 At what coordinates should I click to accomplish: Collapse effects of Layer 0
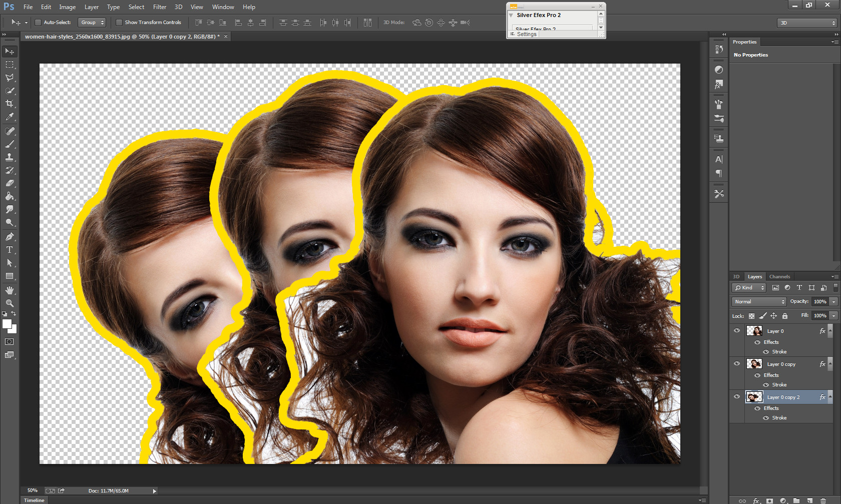tap(830, 331)
